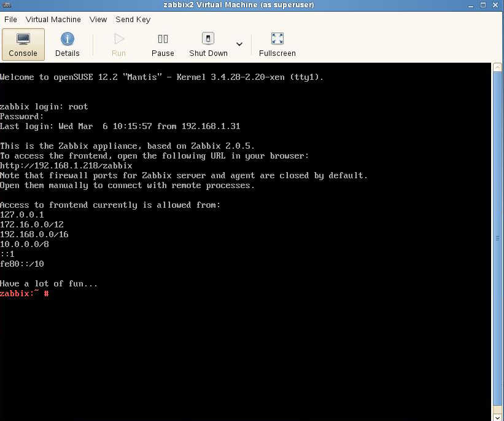Open the View menu
Screen dimensions: 504x421
(x=98, y=20)
